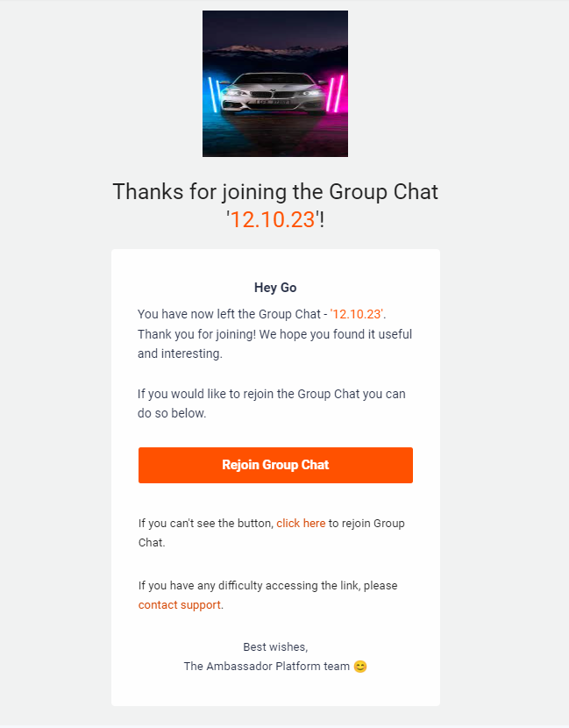Open the BMW car header image

[275, 83]
